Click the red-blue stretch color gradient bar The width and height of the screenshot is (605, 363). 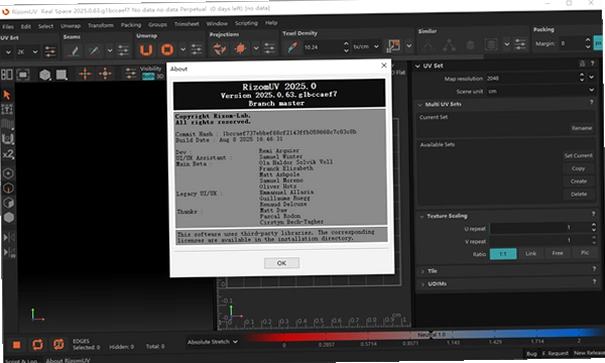coord(424,334)
